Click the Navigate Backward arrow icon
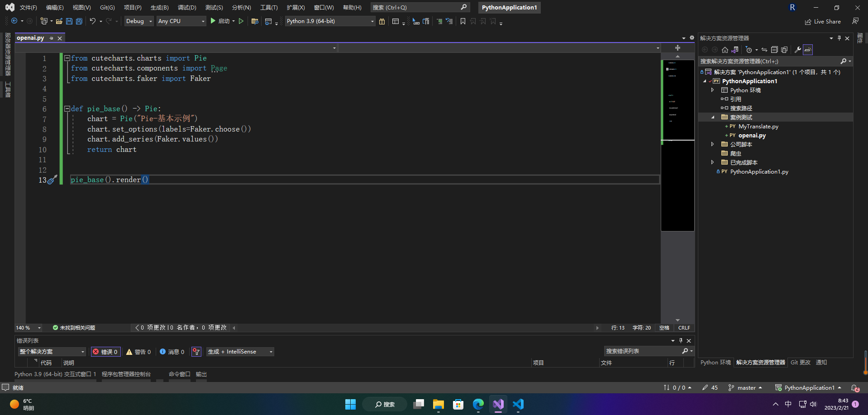The width and height of the screenshot is (868, 415). click(14, 21)
